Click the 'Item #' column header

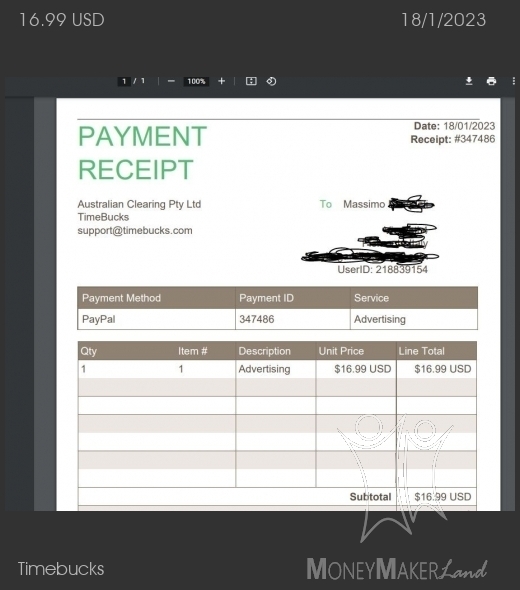coord(193,351)
